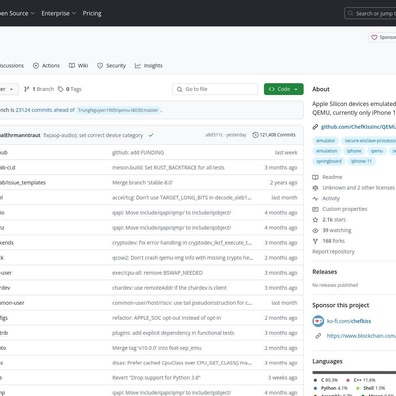Open the ko-fi.com/chefkiss sponsor link

[x=349, y=321]
